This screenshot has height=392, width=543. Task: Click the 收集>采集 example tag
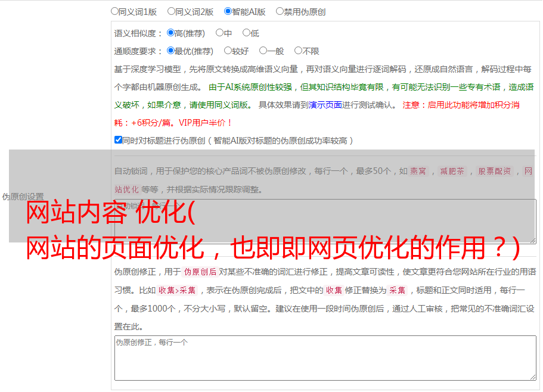177,290
